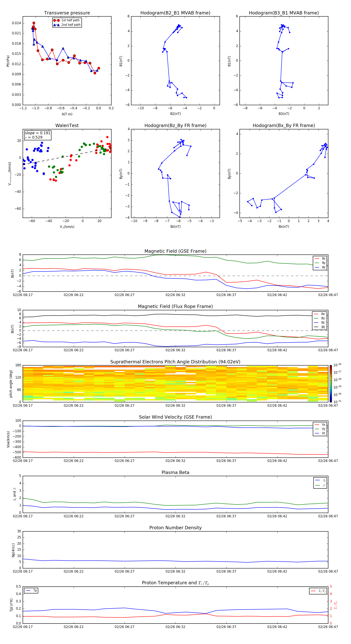This screenshot has height=644, width=351.
Task: Click "02/26 06:47" tick under Proton Number Density
Action: [328, 571]
